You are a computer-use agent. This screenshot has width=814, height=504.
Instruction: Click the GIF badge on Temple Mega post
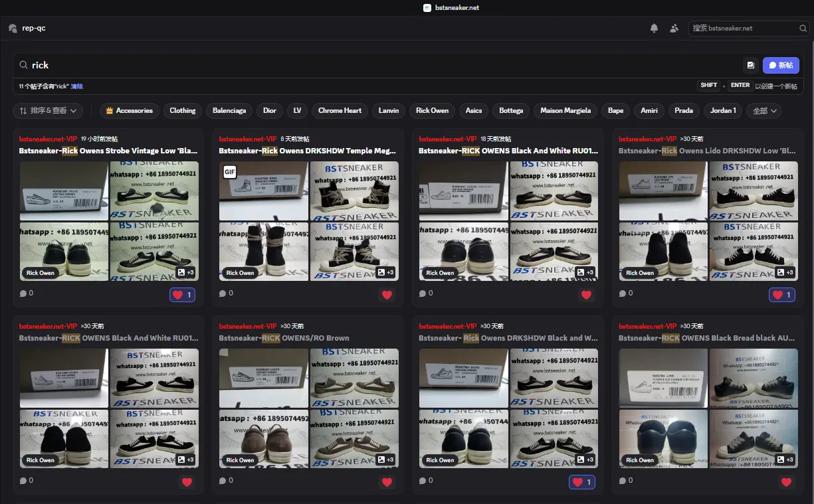[230, 172]
